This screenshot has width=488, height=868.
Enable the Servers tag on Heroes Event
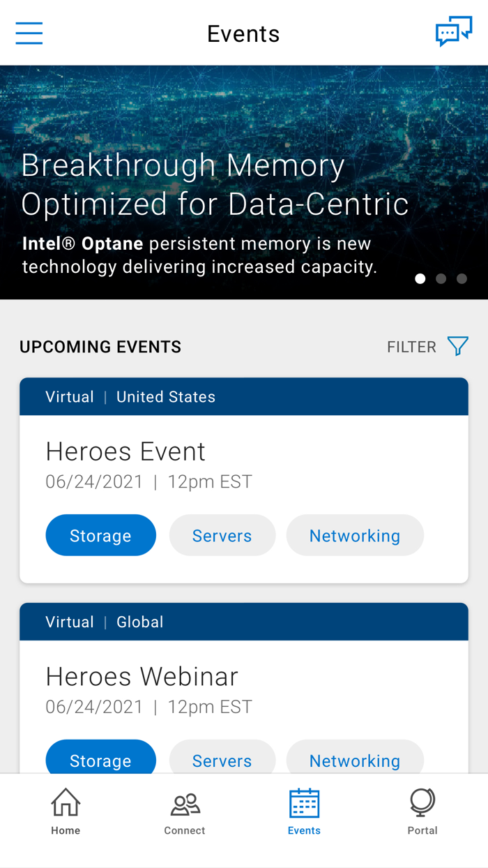pyautogui.click(x=222, y=535)
